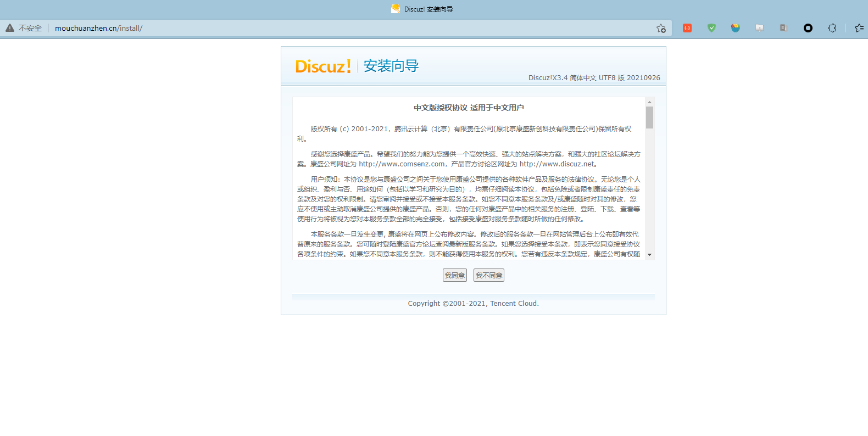Image resolution: width=868 pixels, height=436 pixels.
Task: Click the black circle extension icon
Action: 808,28
